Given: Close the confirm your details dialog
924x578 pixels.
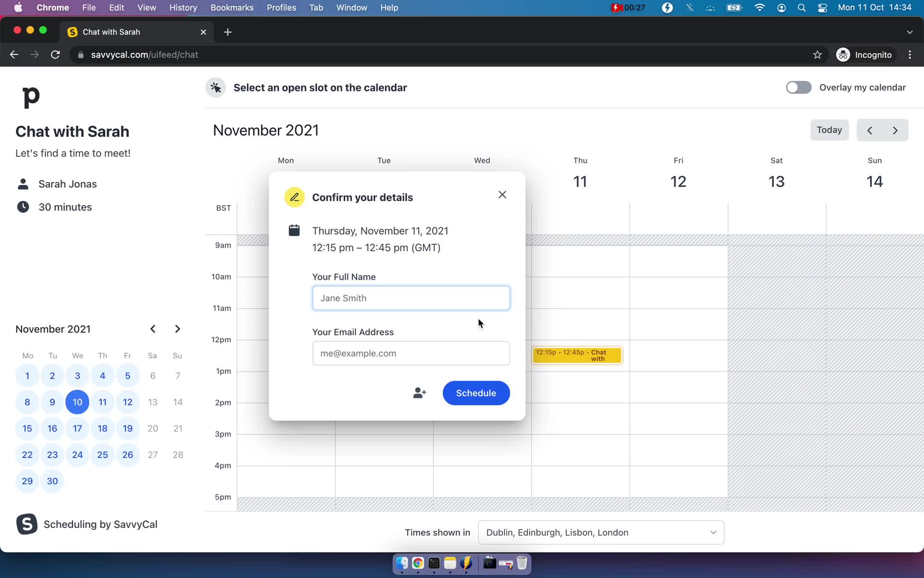Looking at the screenshot, I should point(501,195).
